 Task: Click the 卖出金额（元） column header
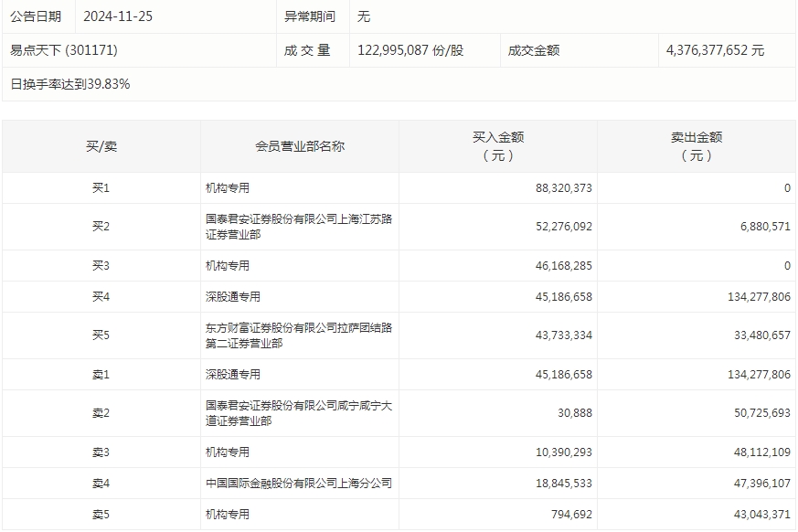(x=697, y=146)
